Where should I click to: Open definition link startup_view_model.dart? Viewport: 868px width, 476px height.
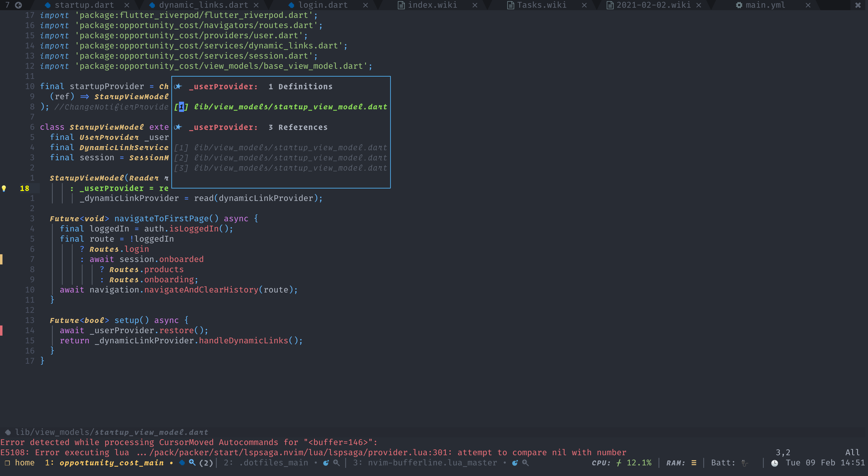(x=290, y=107)
